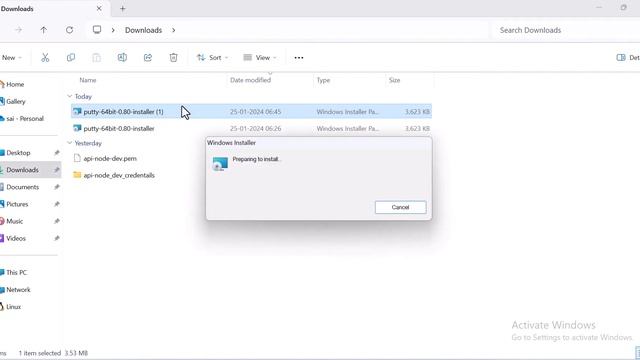Click the Cut scissors icon in toolbar
Viewport: 640px width, 360px height.
point(45,58)
